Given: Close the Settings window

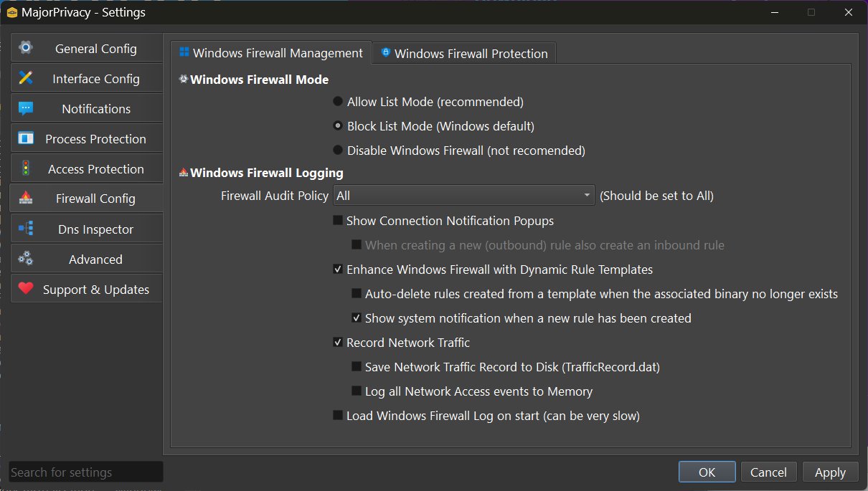Looking at the screenshot, I should coord(849,12).
